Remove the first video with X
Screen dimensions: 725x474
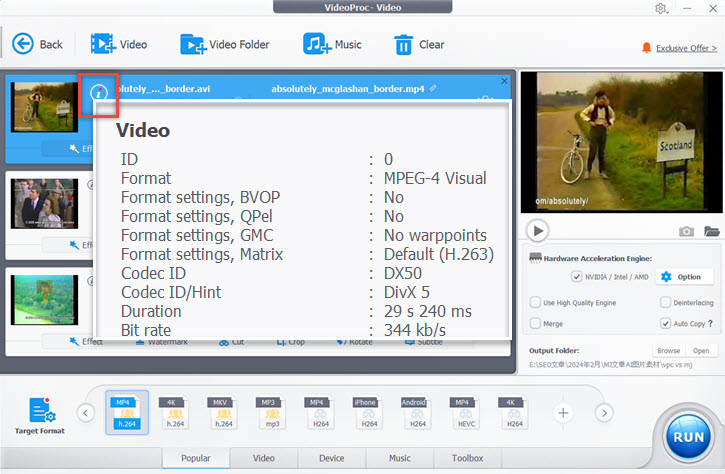504,81
